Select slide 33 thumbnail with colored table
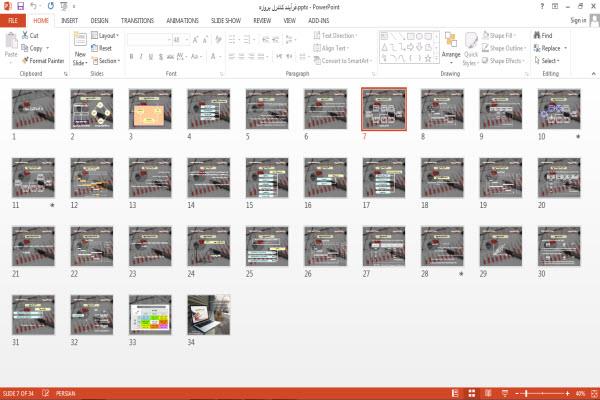This screenshot has height=400, width=600. coord(150,315)
